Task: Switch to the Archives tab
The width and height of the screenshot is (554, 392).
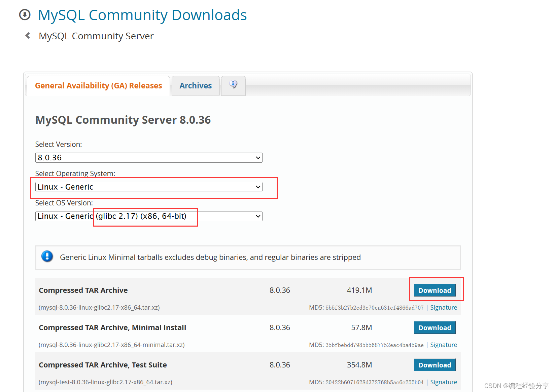Action: [195, 85]
